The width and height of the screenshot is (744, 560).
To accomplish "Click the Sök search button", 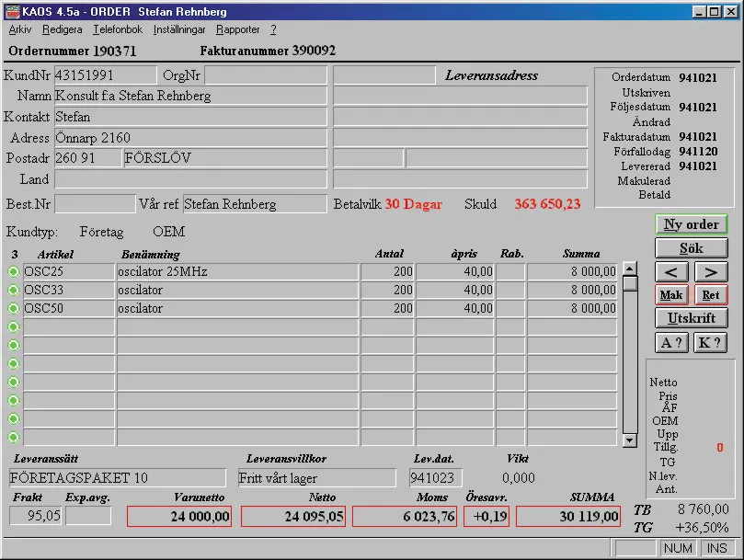I will pyautogui.click(x=691, y=248).
